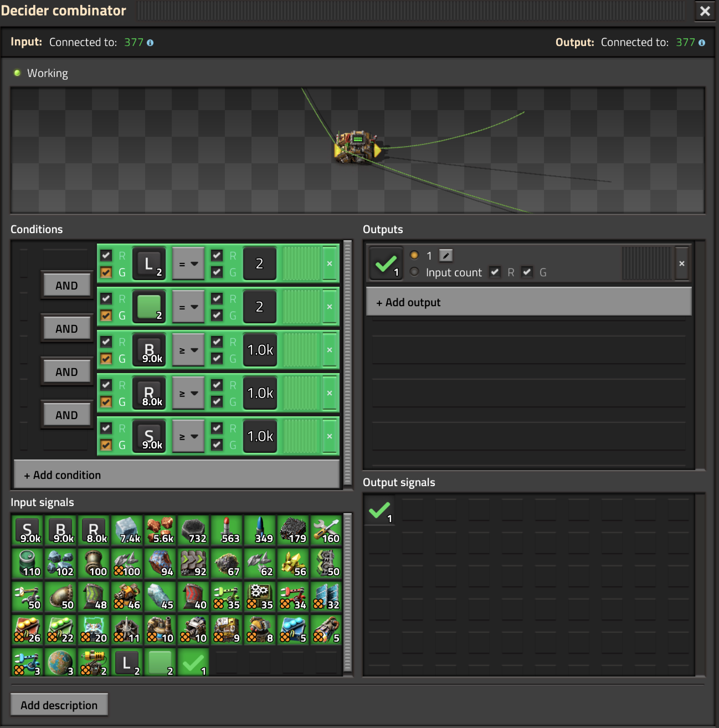
Task: Click the coal 732 input signal
Action: click(193, 531)
